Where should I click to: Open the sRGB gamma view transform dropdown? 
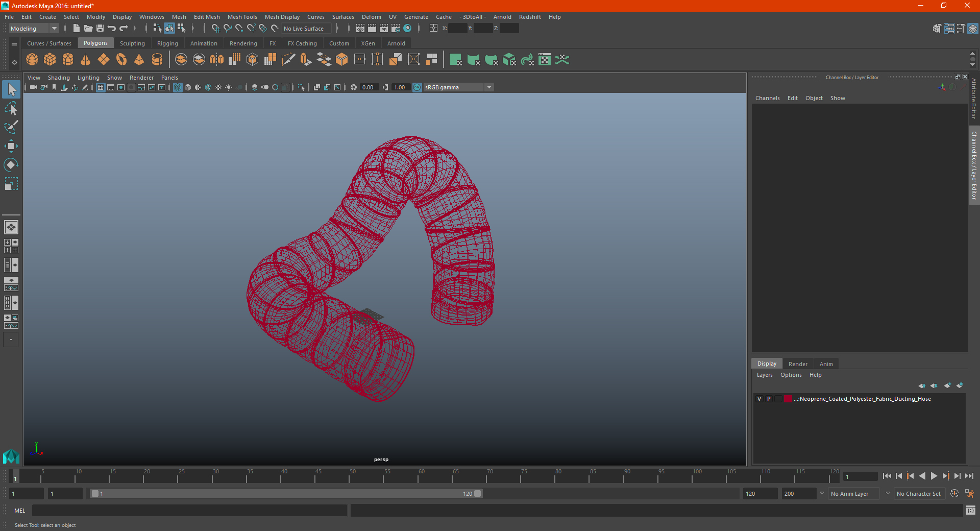(x=458, y=87)
